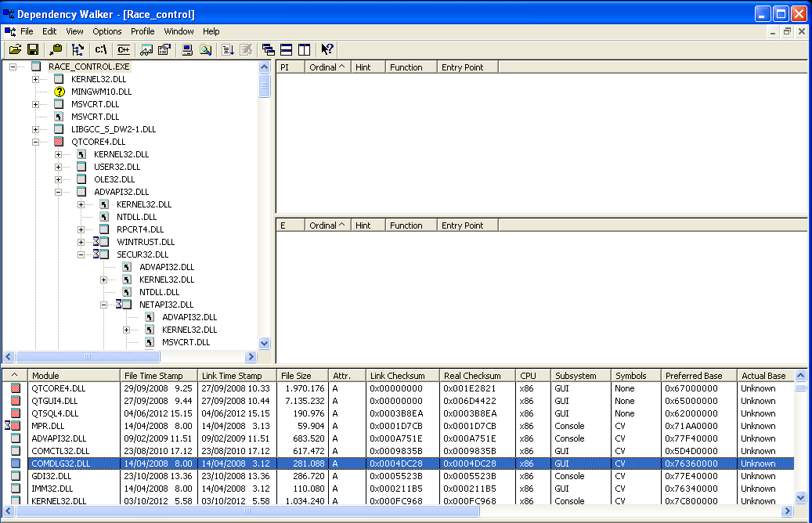Screen dimensions: 812x523
Task: Click the tree pane scroll right arrow
Action: click(x=251, y=356)
